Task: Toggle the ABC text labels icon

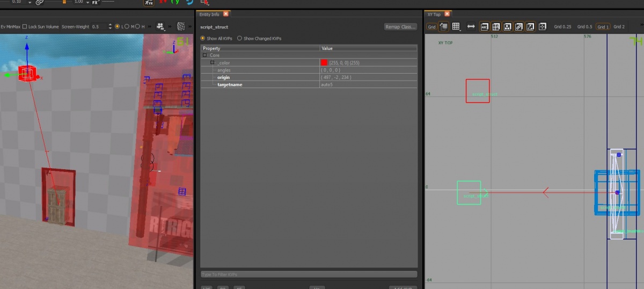Action: click(485, 26)
